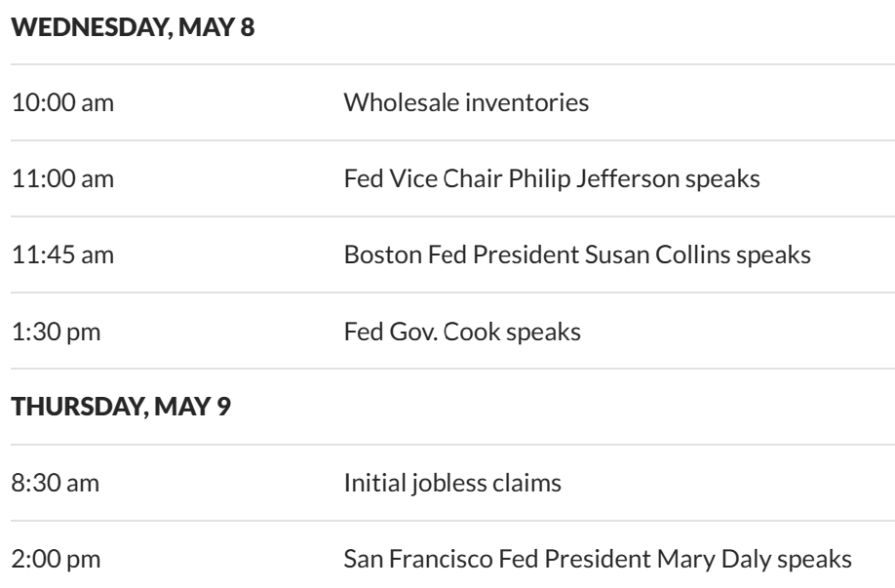Click the word inventories

point(527,102)
